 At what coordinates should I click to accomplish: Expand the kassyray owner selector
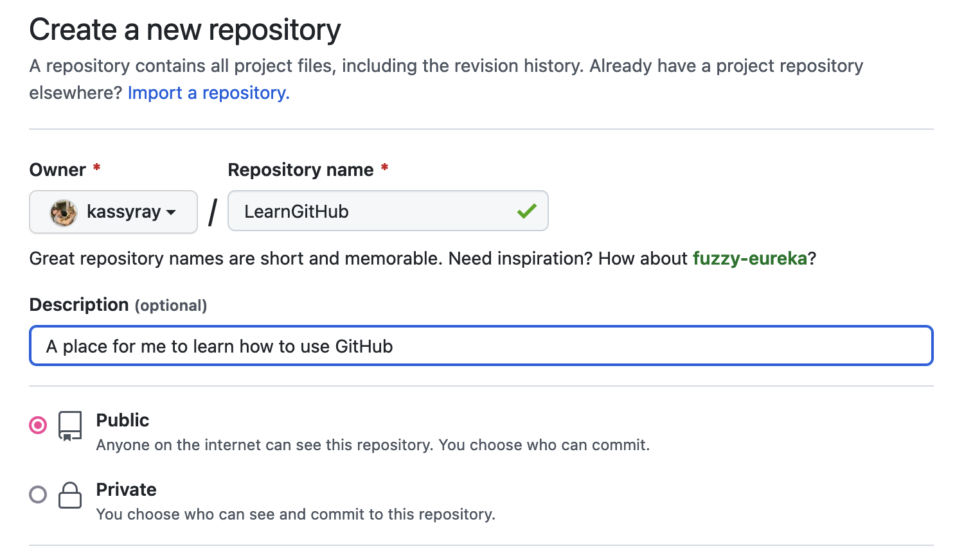coord(113,212)
